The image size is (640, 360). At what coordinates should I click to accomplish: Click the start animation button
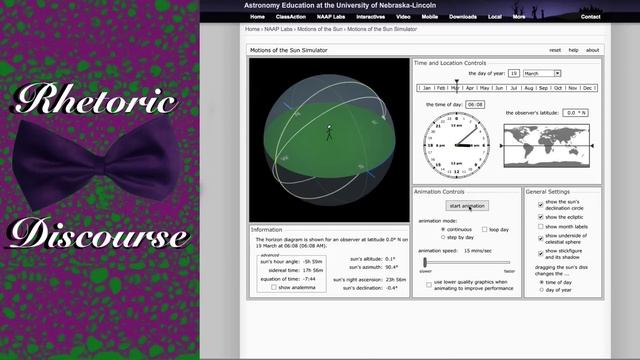(467, 206)
